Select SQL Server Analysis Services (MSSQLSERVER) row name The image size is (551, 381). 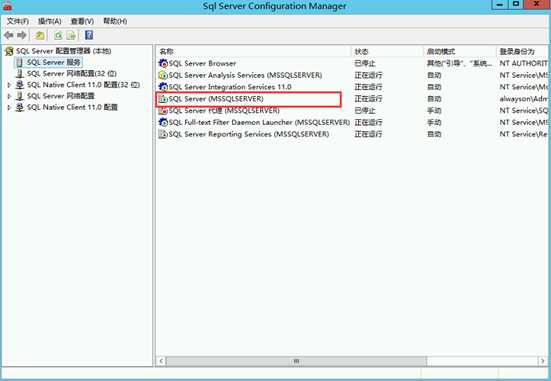point(245,75)
